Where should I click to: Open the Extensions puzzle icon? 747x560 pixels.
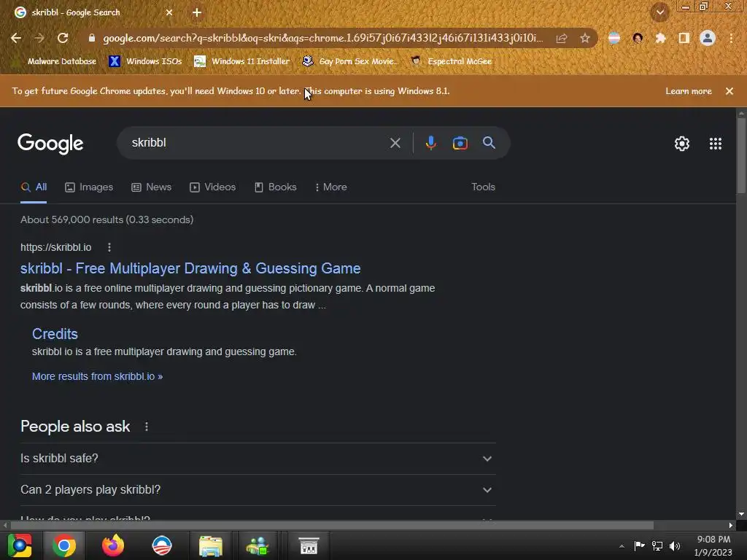(660, 38)
